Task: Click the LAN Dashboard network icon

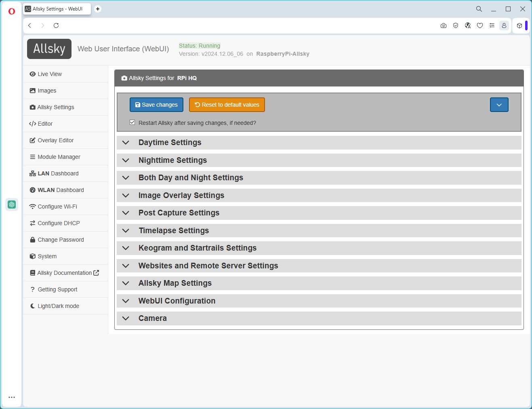Action: (x=32, y=173)
